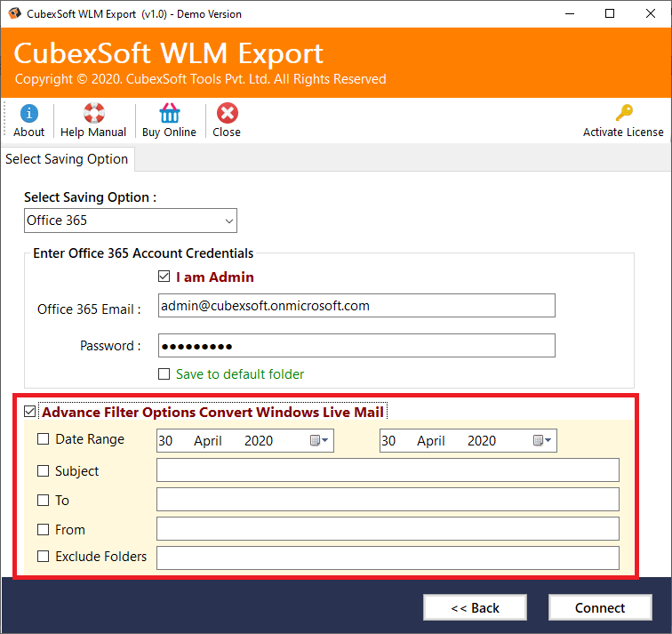Image resolution: width=672 pixels, height=634 pixels.
Task: Toggle the Advance Filter Options checkbox
Action: point(30,412)
